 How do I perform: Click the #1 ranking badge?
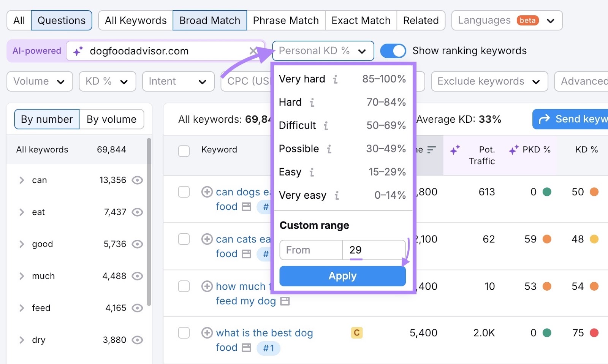[x=268, y=348]
